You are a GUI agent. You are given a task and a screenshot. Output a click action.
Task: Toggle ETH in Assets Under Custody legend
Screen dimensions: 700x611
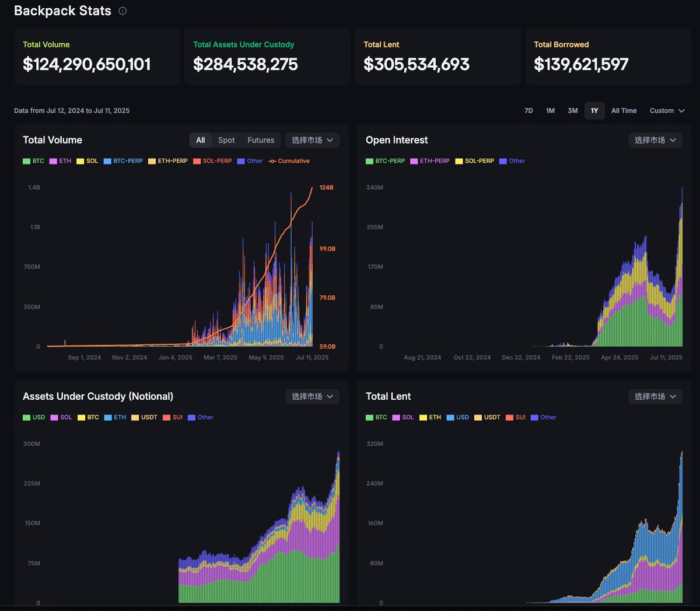tap(116, 417)
